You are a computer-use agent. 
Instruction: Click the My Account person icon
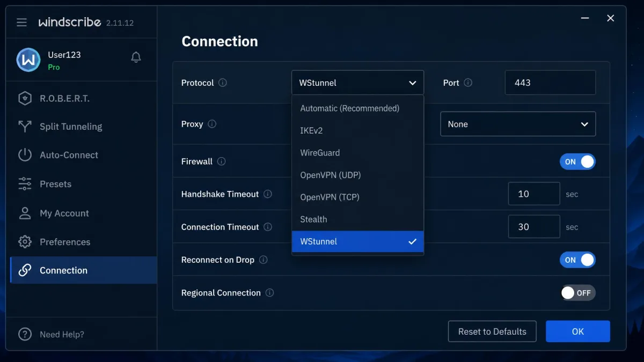[x=25, y=213]
